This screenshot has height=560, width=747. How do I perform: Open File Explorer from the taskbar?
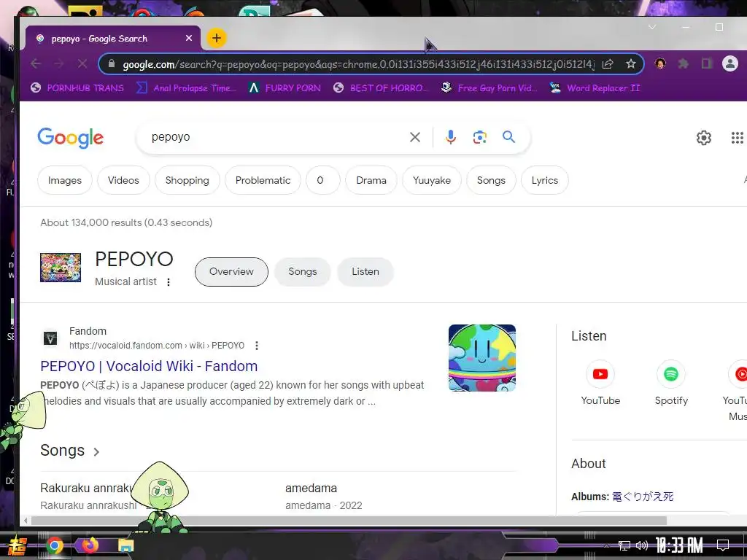click(125, 545)
